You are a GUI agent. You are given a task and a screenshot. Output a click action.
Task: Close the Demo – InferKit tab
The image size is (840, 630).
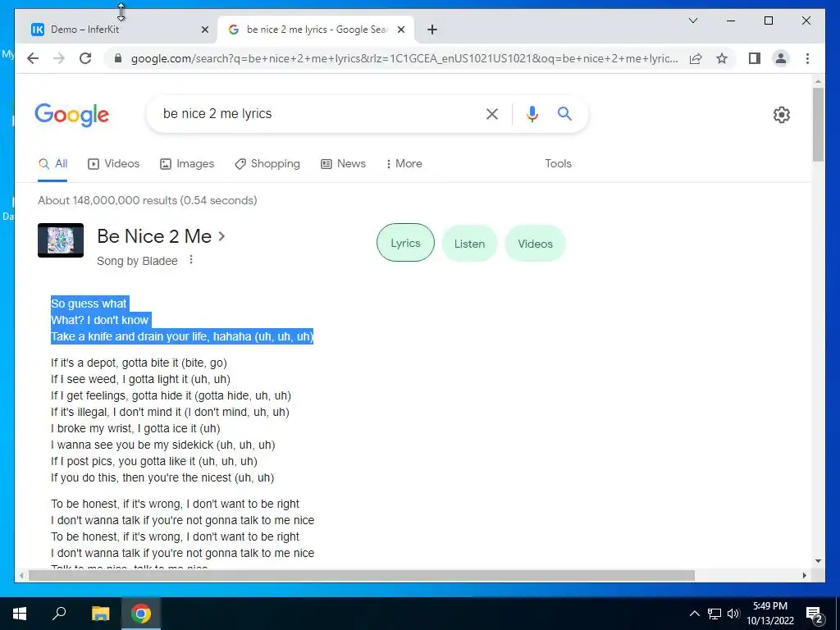pyautogui.click(x=204, y=30)
